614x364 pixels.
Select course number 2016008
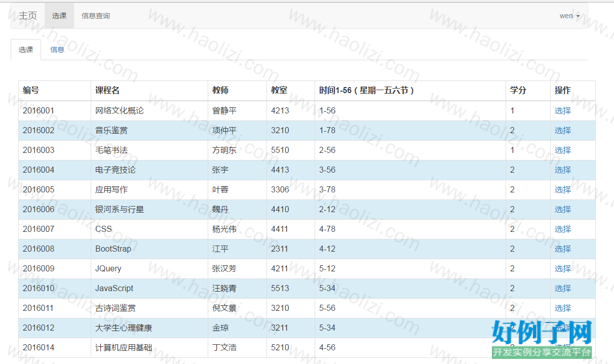39,249
